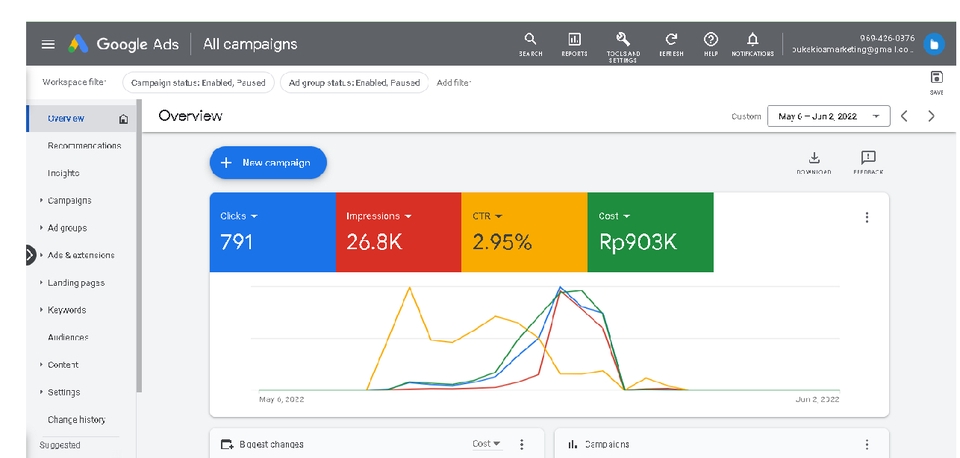
Task: Open scorecard three-dot options menu
Action: tap(866, 217)
